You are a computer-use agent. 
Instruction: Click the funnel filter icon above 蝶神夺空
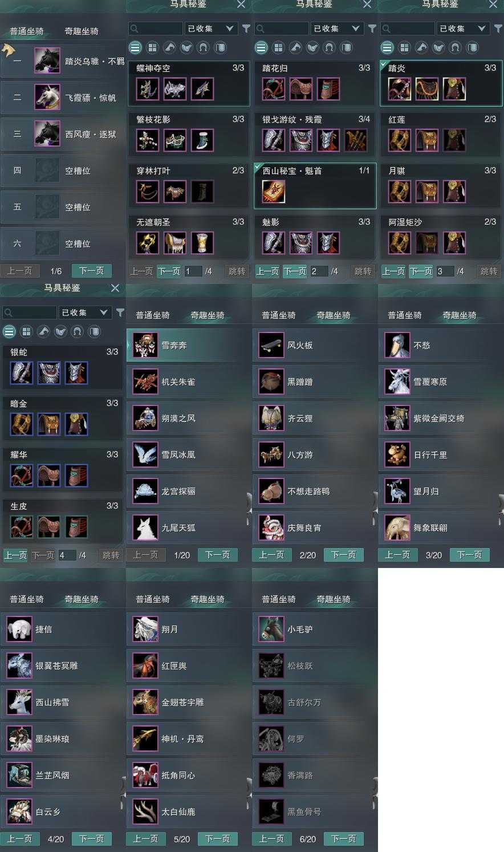246,29
